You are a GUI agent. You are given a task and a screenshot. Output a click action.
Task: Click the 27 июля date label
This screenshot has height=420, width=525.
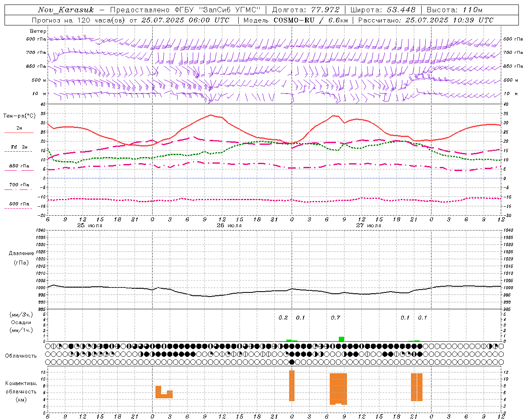pos(368,225)
